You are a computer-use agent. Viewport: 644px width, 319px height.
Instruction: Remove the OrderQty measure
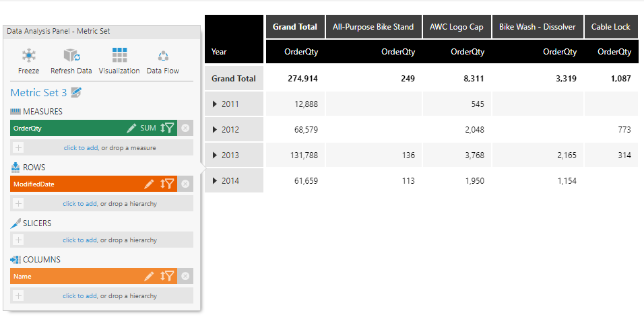(185, 128)
